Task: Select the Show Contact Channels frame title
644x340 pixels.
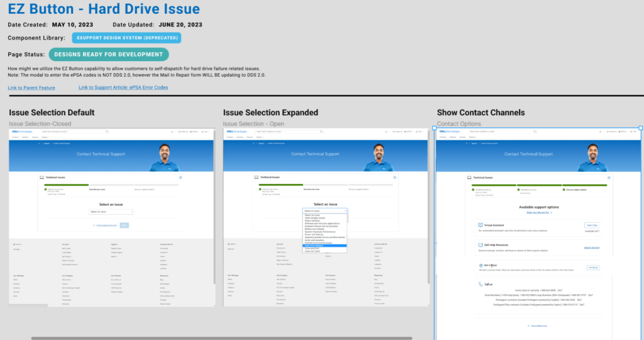Action: pyautogui.click(x=480, y=113)
